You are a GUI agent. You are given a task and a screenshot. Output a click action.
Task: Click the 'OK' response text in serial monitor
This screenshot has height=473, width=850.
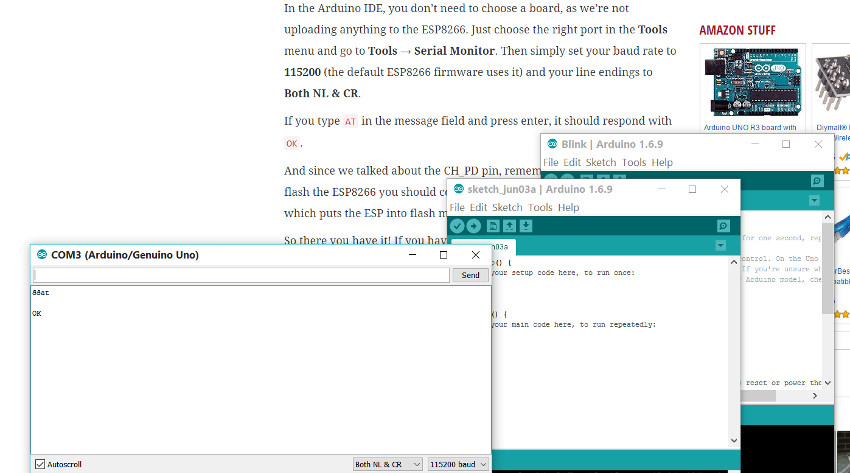point(37,314)
